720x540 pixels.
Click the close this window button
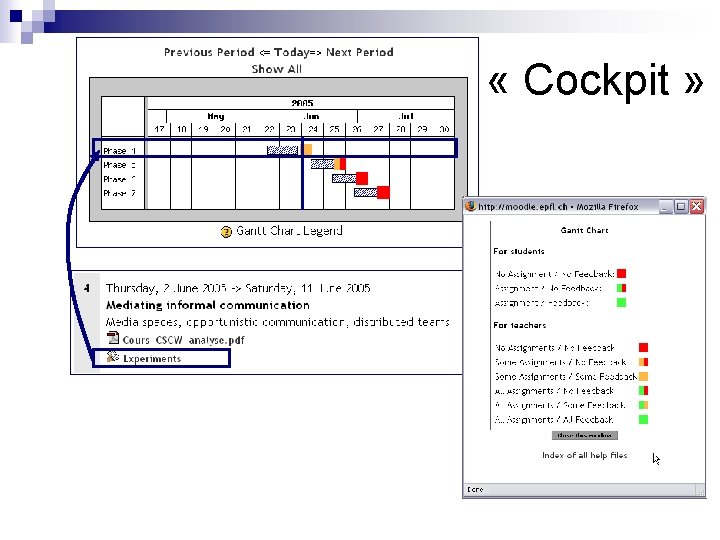[x=585, y=435]
